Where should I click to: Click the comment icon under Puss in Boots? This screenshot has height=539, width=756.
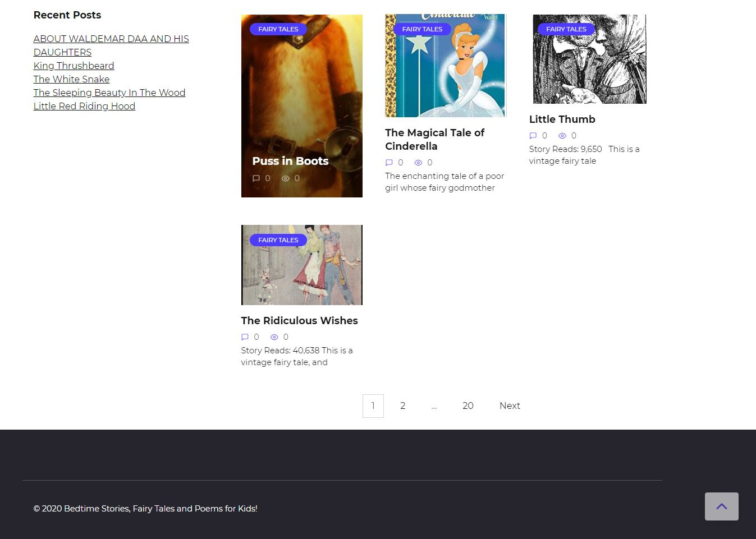pyautogui.click(x=256, y=178)
